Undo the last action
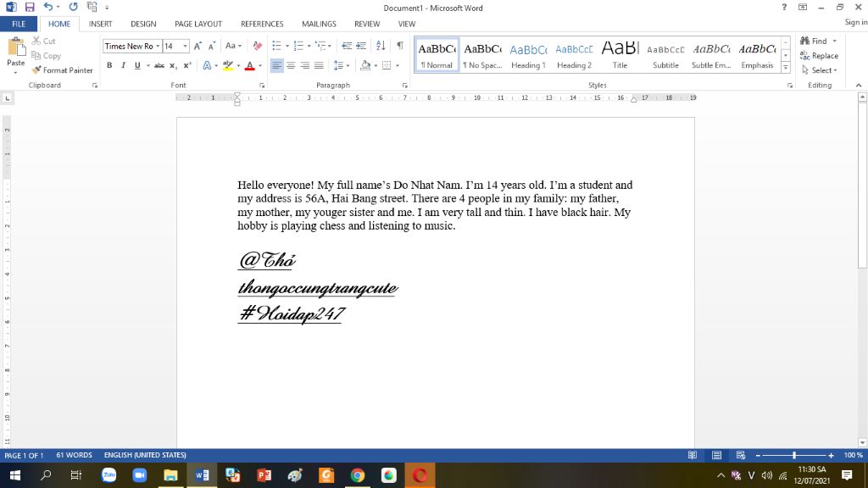868x488 pixels. (48, 7)
